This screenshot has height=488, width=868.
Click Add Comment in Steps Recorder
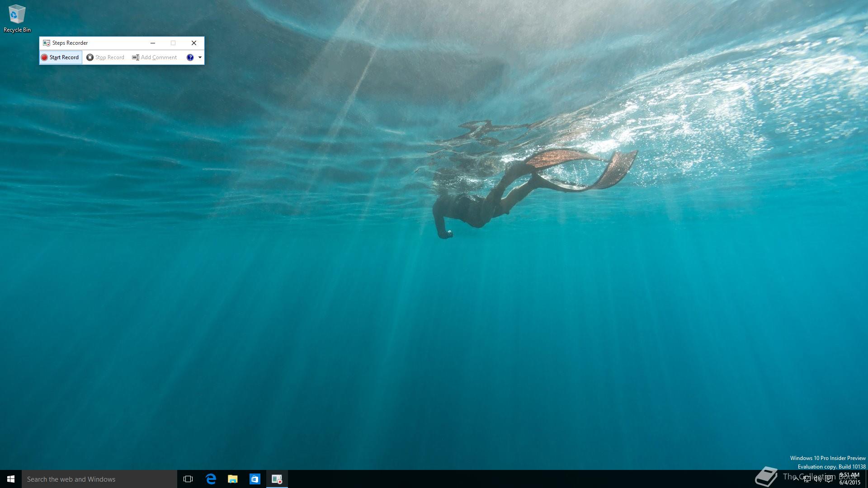[154, 57]
